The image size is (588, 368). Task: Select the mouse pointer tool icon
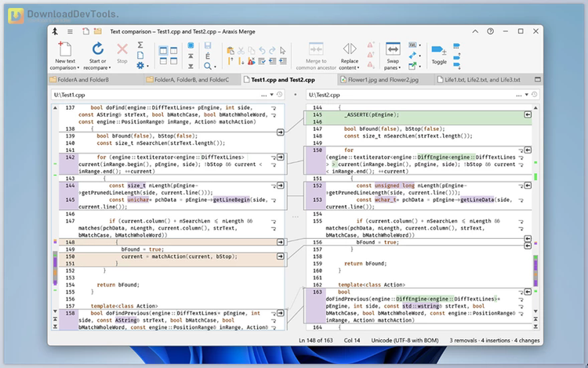[283, 51]
